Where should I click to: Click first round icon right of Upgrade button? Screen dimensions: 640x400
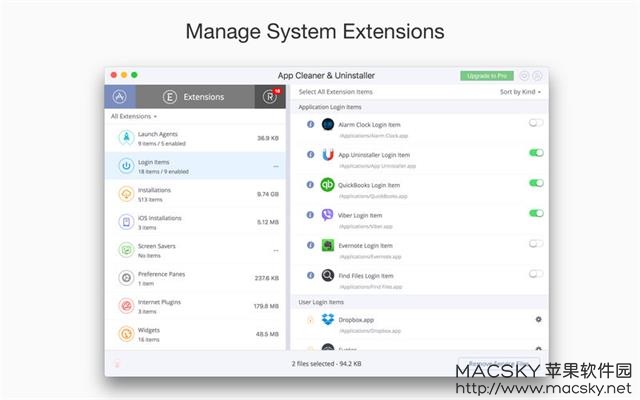[x=524, y=76]
